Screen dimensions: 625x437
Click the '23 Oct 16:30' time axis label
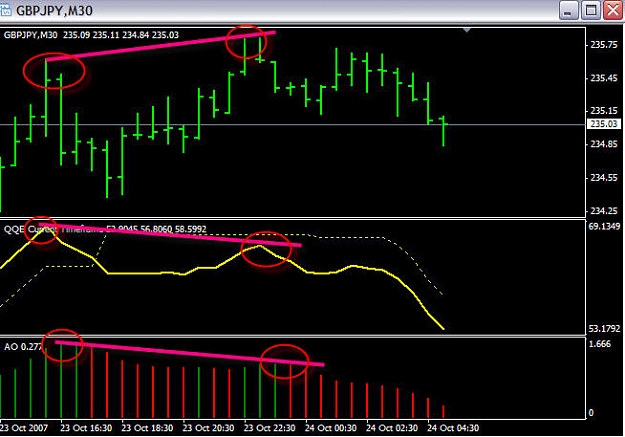86,428
